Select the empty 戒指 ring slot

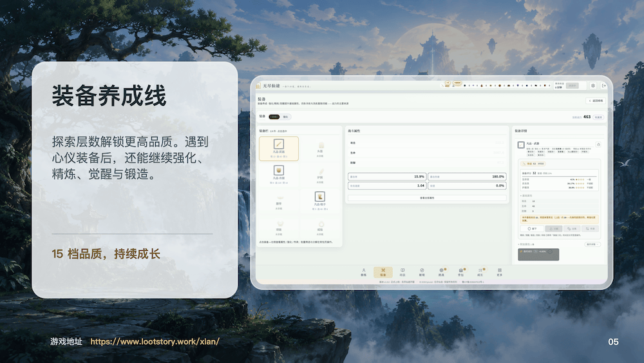click(x=320, y=228)
